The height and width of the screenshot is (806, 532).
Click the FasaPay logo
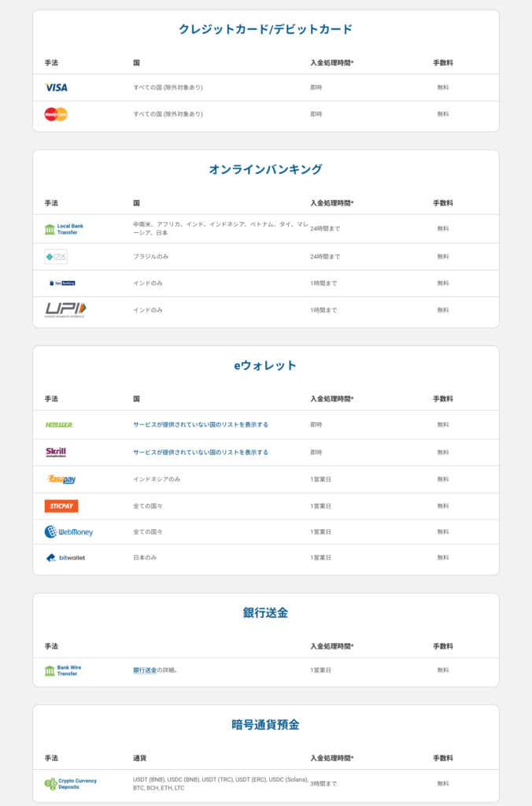coord(61,479)
